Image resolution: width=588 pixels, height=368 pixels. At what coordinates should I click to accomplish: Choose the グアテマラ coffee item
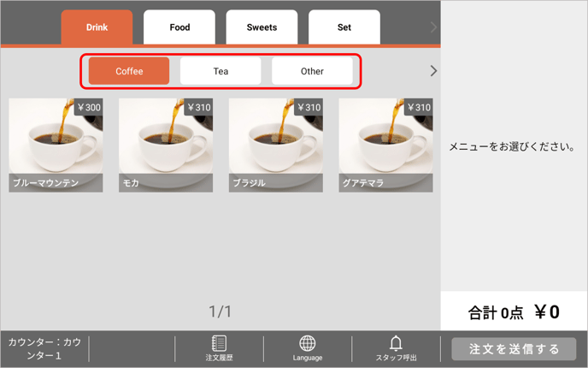coord(385,145)
